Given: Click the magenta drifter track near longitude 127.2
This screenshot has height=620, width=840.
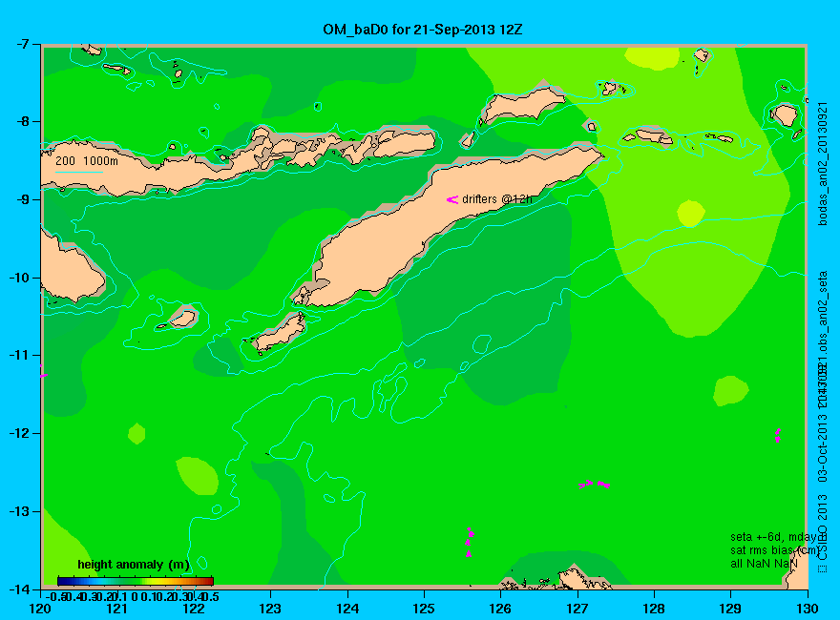Looking at the screenshot, I should point(594,485).
